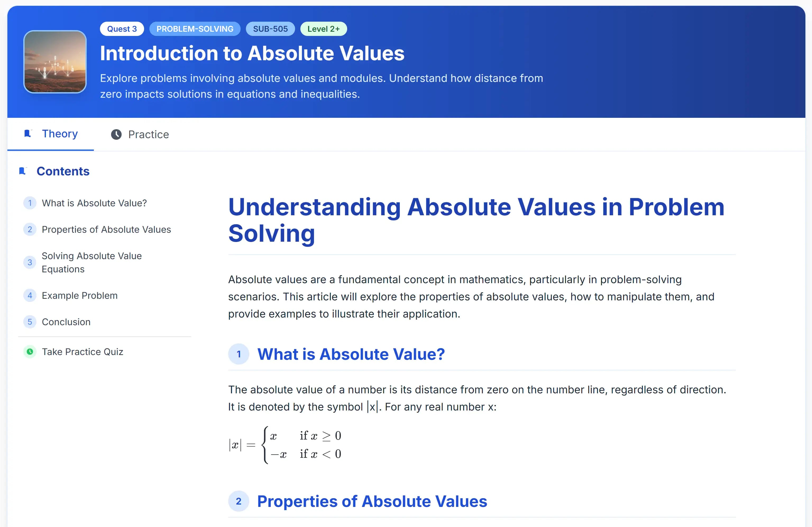The image size is (812, 527).
Task: Click the Contents bookmark icon
Action: point(22,171)
